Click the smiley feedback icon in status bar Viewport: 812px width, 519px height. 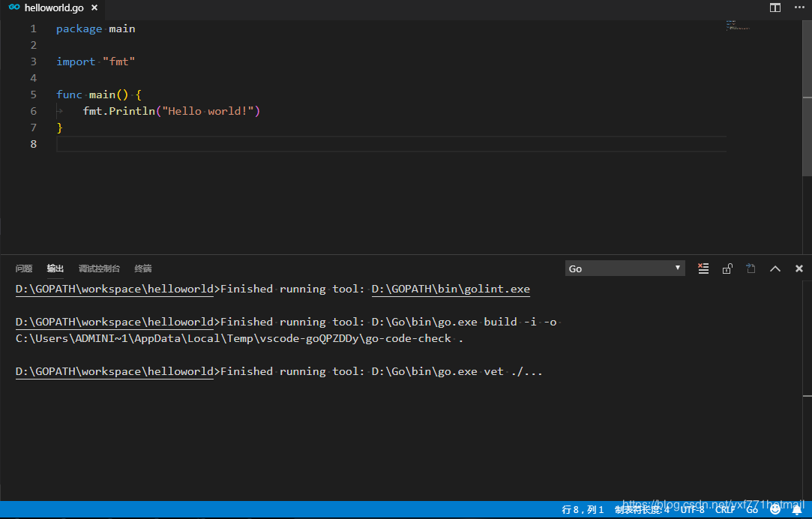click(x=775, y=510)
